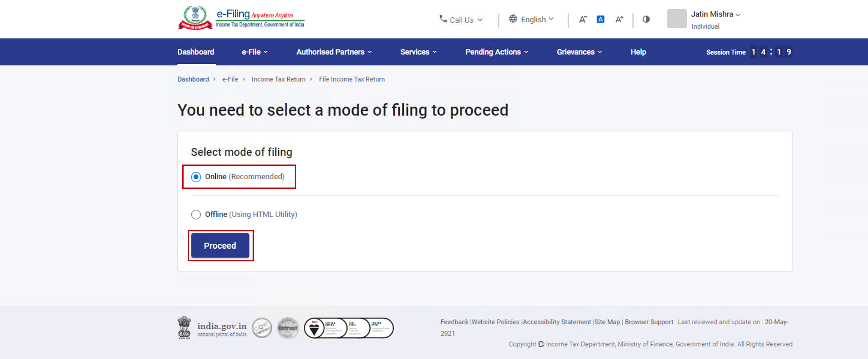Expand the Grievances menu

[579, 52]
